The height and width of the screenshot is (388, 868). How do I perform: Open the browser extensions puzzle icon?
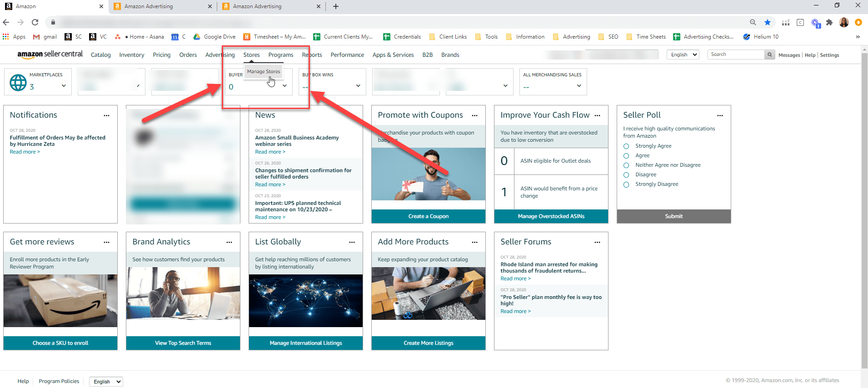[829, 22]
